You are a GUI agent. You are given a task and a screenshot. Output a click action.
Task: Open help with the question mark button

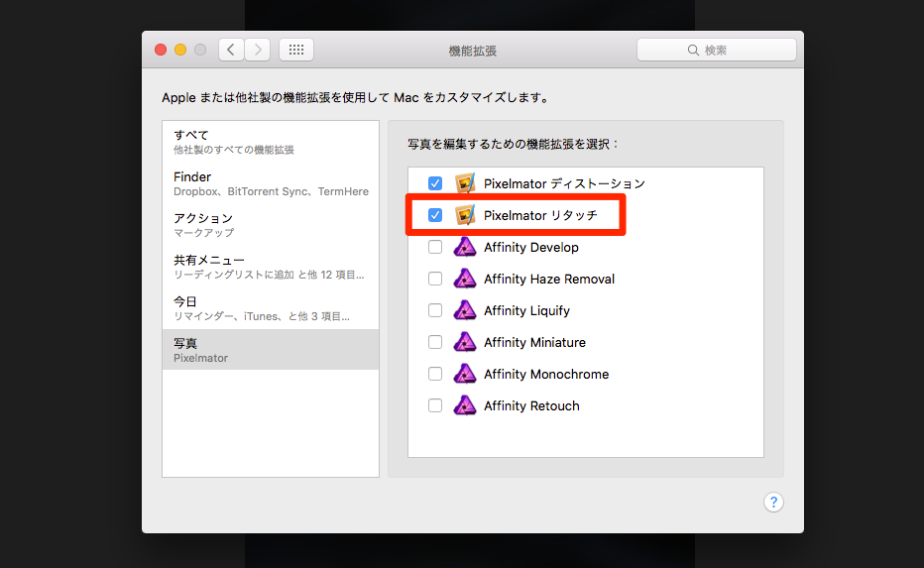coord(773,503)
